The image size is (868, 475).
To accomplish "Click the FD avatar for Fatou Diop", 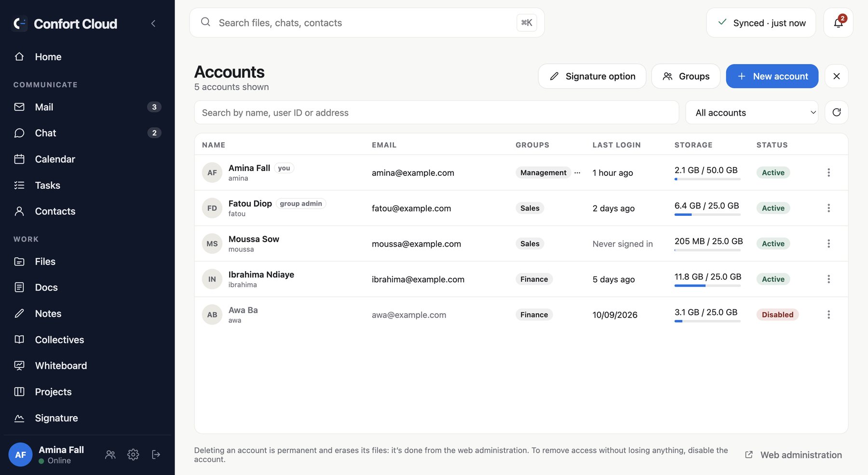I will point(212,208).
